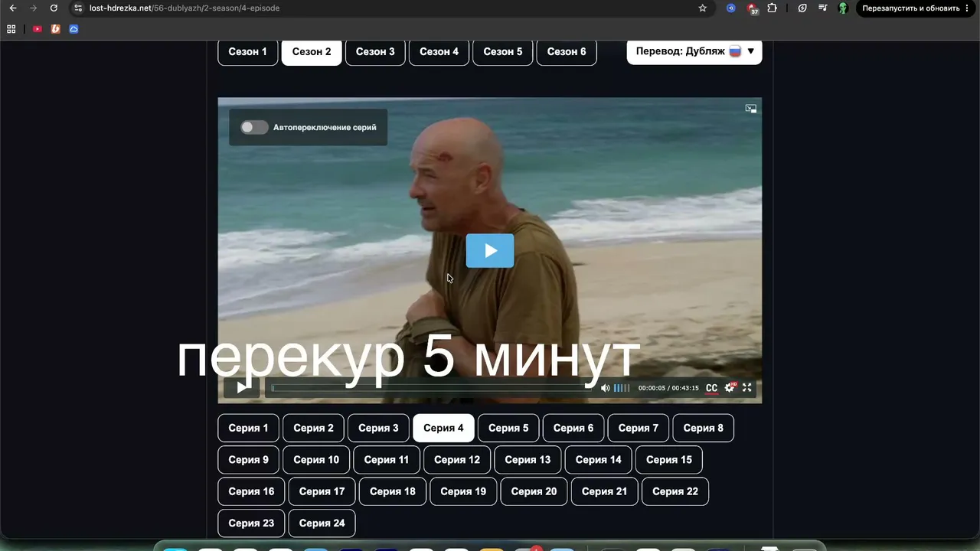The image size is (980, 551).
Task: Open the YouTube bookmark
Action: pyautogui.click(x=38, y=29)
